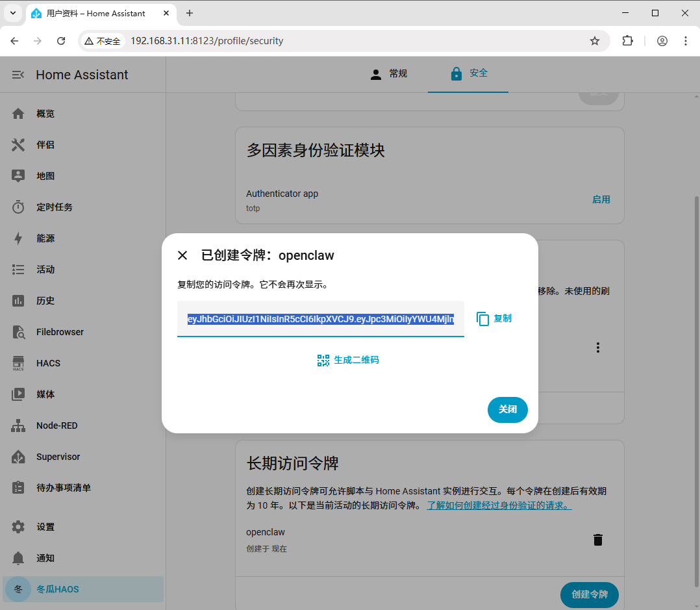Open the three-dot menu for refresh token
700x610 pixels.
click(x=598, y=348)
